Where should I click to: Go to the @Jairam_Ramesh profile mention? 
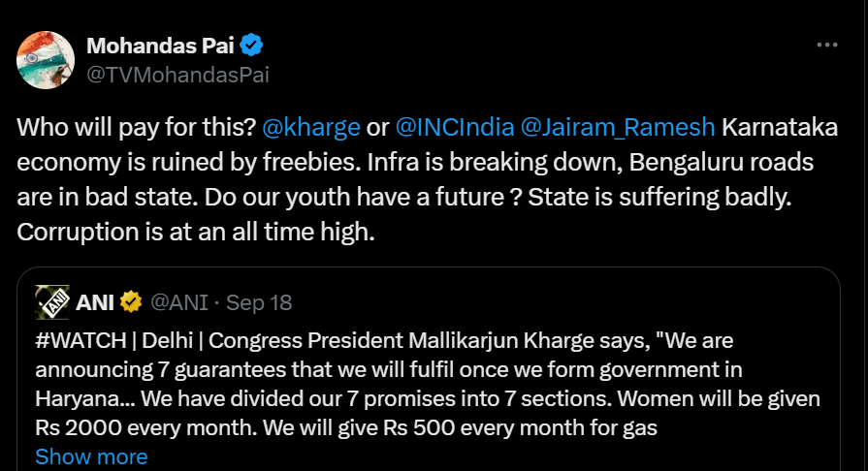(619, 127)
